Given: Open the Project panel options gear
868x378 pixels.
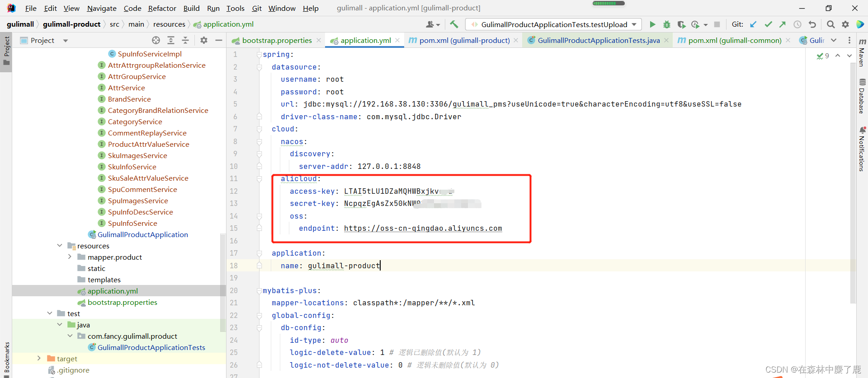Looking at the screenshot, I should 204,40.
